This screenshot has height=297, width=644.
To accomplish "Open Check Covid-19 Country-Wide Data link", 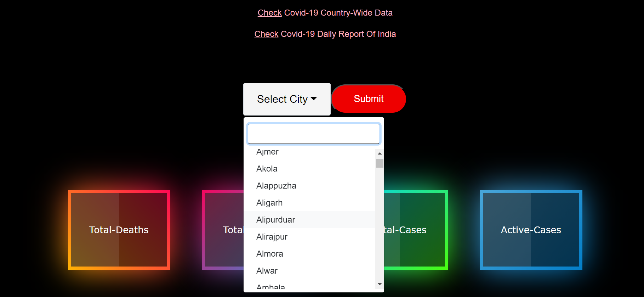I will click(325, 13).
